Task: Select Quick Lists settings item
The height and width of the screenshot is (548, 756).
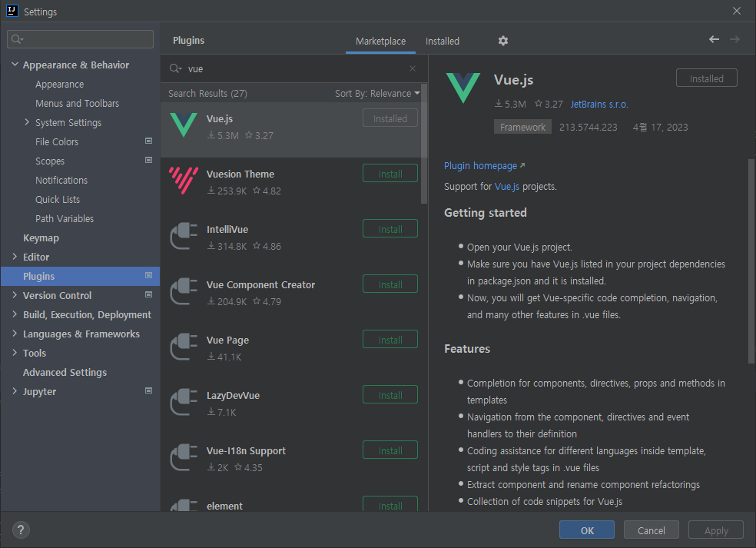Action: pyautogui.click(x=58, y=200)
